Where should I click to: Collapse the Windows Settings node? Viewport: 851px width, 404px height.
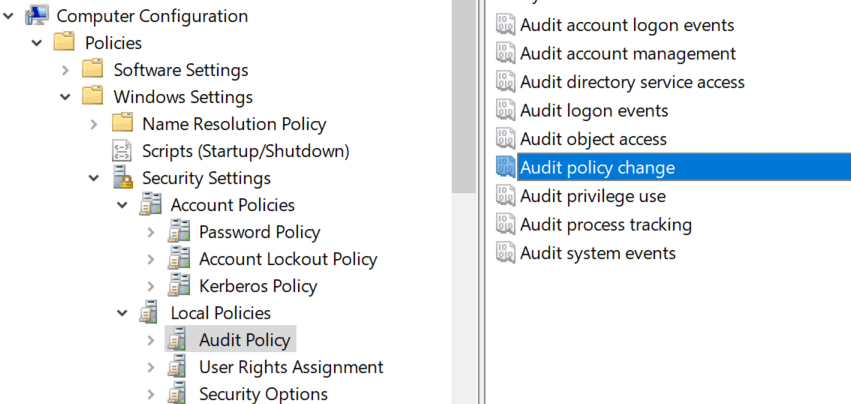point(65,97)
